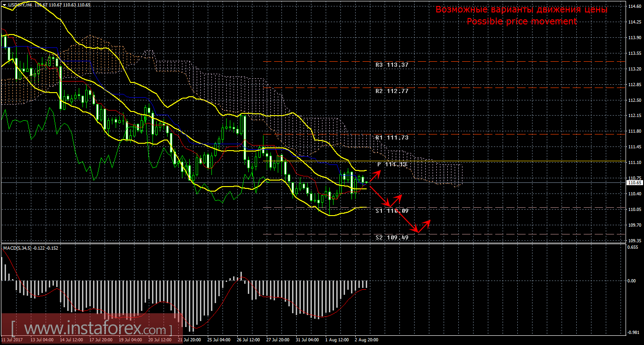Select the R3 113.37 resistance label
This screenshot has width=644, height=345.
click(392, 65)
